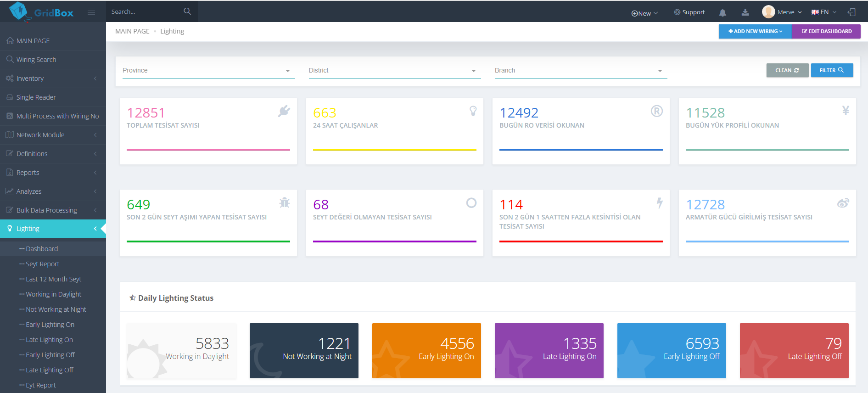Click the bug icon on Seyt Aşımı card

(x=285, y=203)
